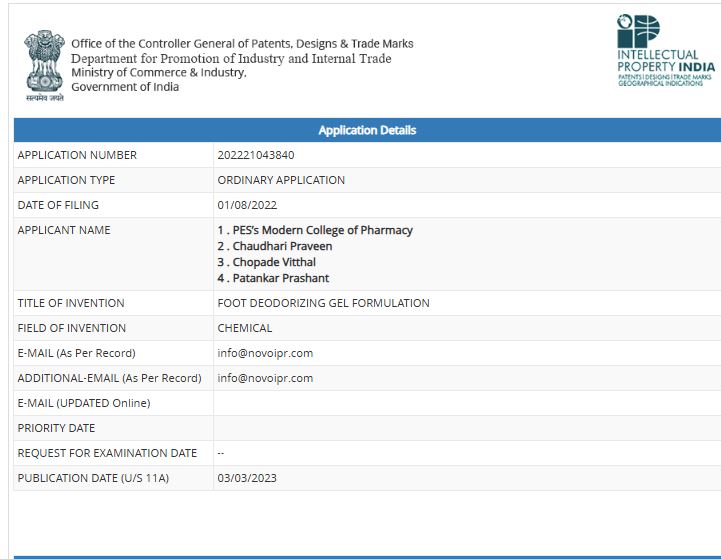Click the -- value in examination date row

click(221, 453)
